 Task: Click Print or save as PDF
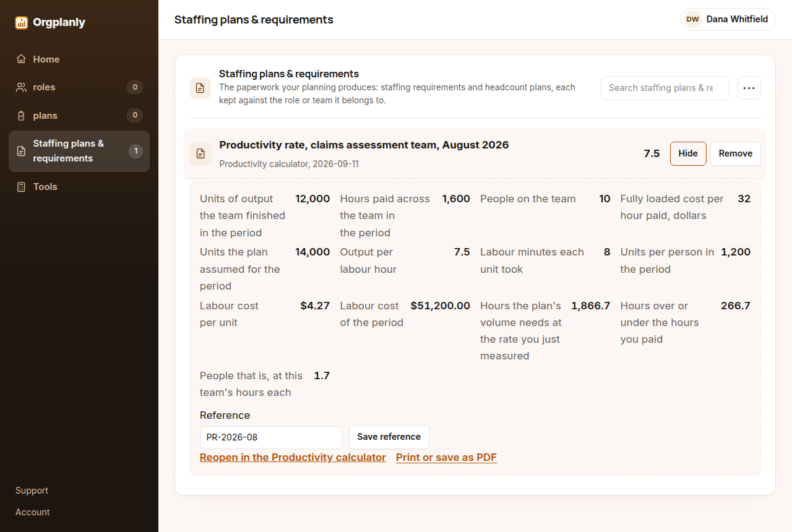tap(446, 458)
